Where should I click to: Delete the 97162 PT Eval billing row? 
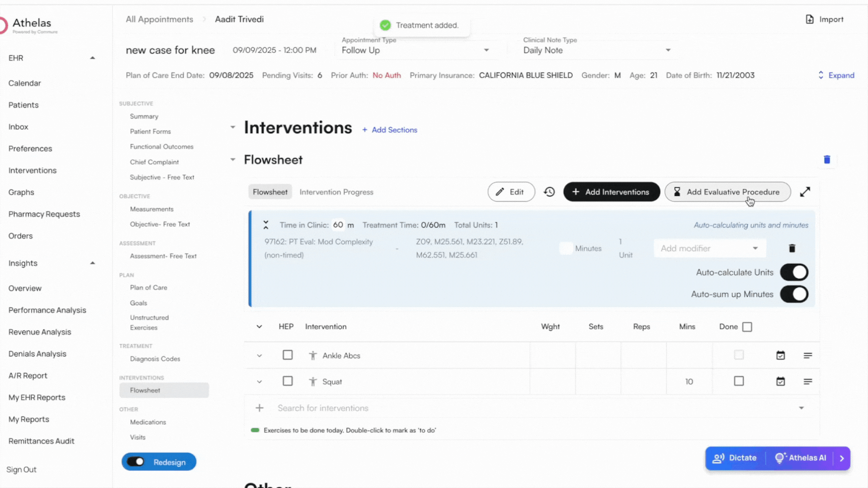coord(792,249)
